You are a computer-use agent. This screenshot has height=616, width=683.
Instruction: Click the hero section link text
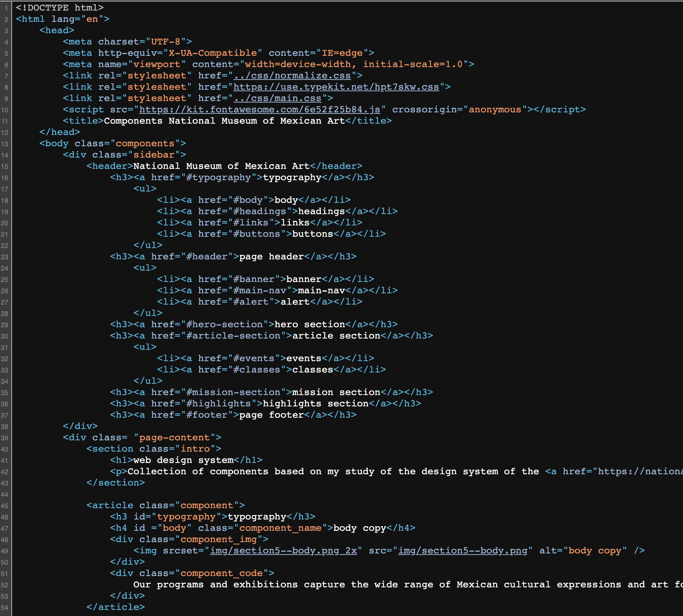(x=310, y=324)
